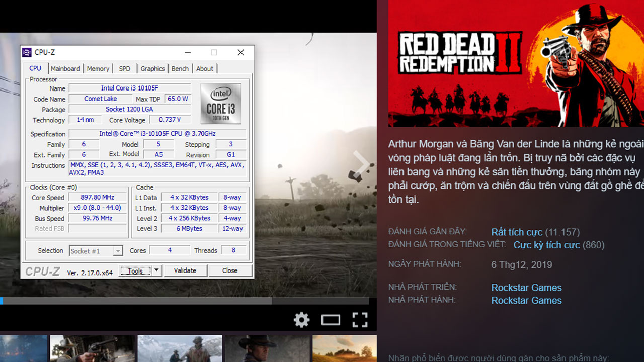Viewport: 644px width, 362px height.
Task: Toggle theater mode rectangle icon
Action: tap(331, 320)
